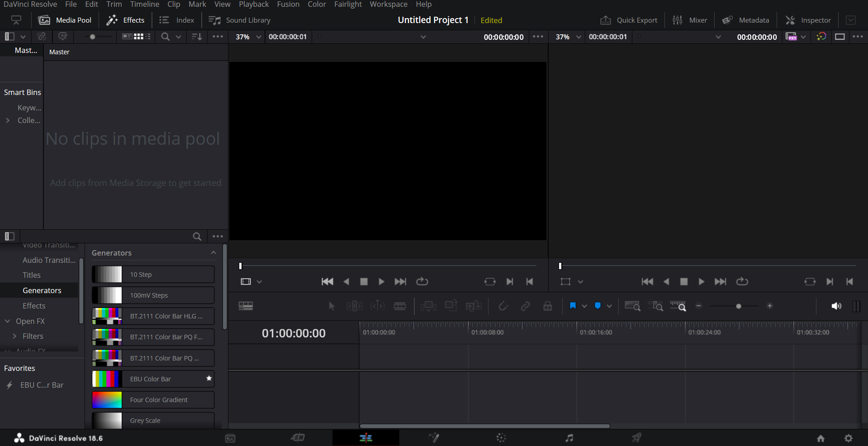
Task: Select the Four Color Gradient generator
Action: pos(153,400)
